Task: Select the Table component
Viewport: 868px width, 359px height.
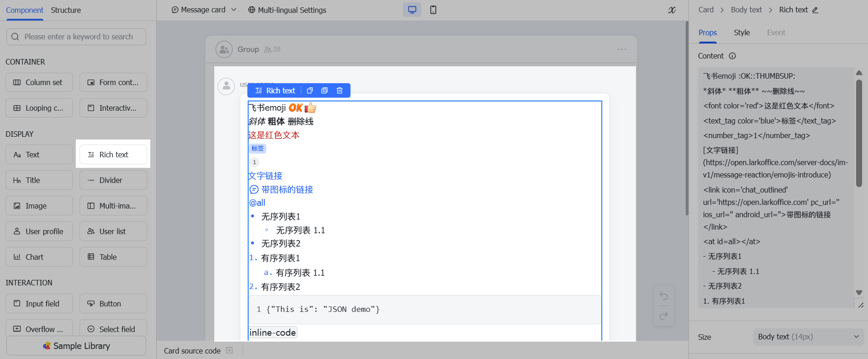Action: (x=113, y=257)
